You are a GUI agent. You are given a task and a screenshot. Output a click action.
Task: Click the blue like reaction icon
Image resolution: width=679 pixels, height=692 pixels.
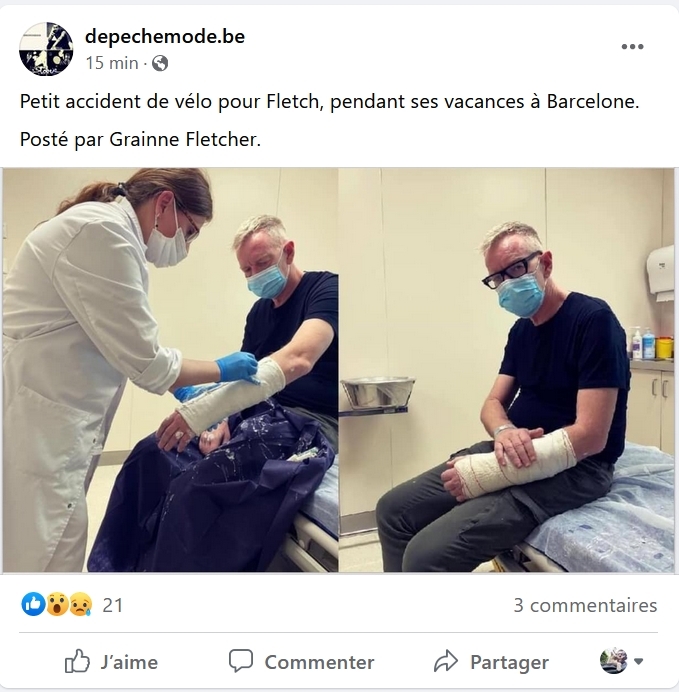click(x=33, y=604)
